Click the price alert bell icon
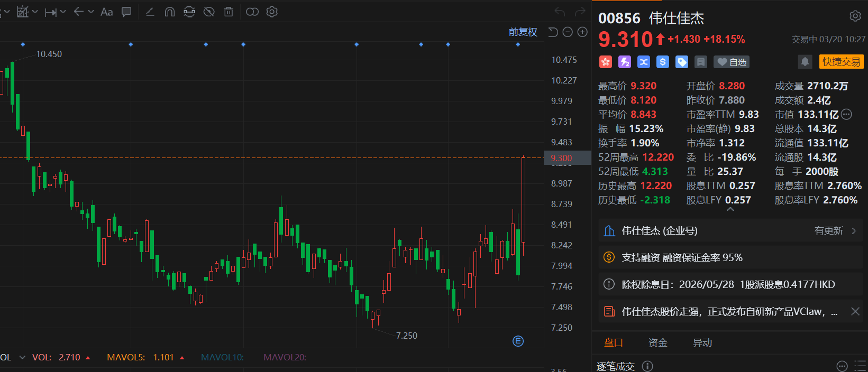The height and width of the screenshot is (372, 868). click(805, 62)
